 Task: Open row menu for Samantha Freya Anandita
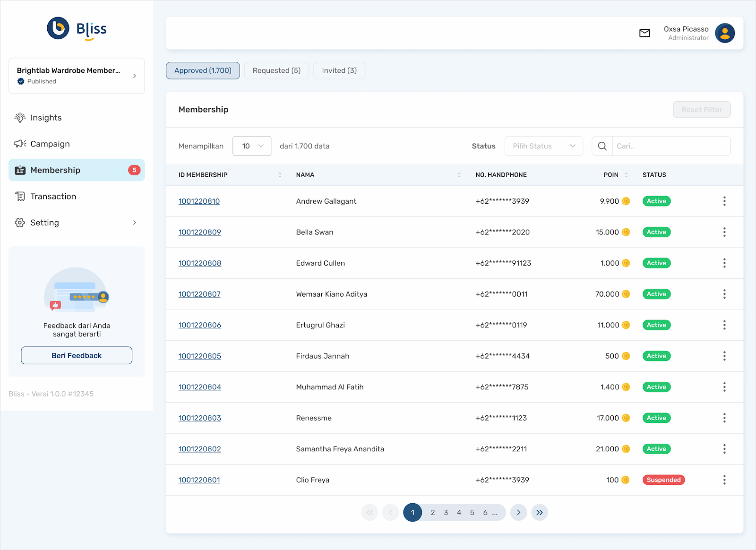[x=724, y=449]
